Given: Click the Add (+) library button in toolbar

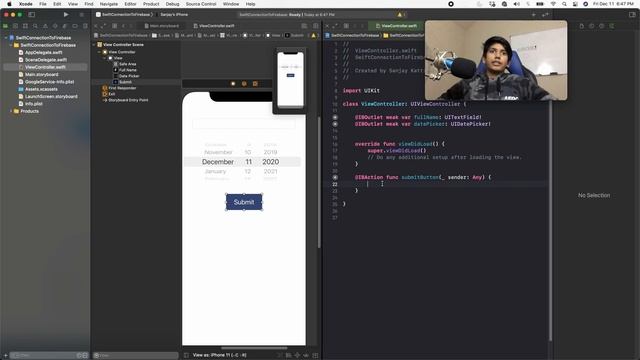Looking at the screenshot, I should point(533,15).
